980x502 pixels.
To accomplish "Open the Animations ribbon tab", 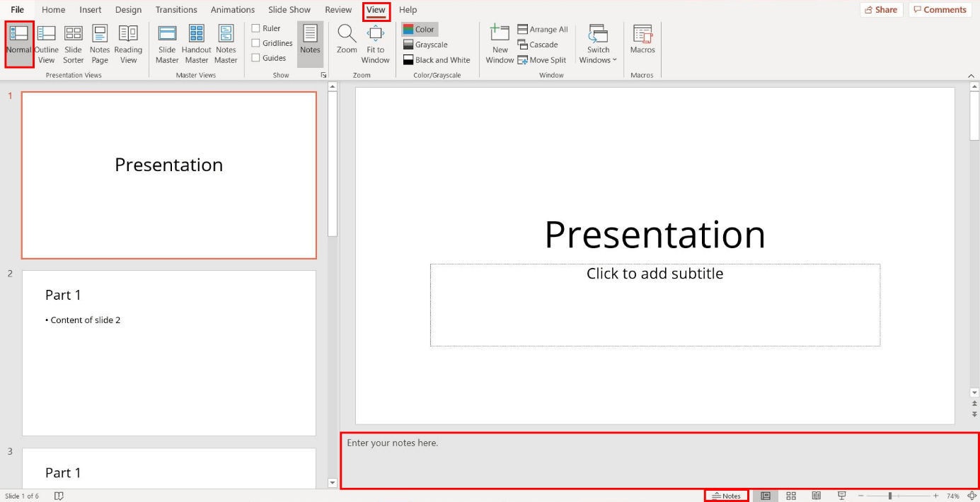I will (232, 9).
